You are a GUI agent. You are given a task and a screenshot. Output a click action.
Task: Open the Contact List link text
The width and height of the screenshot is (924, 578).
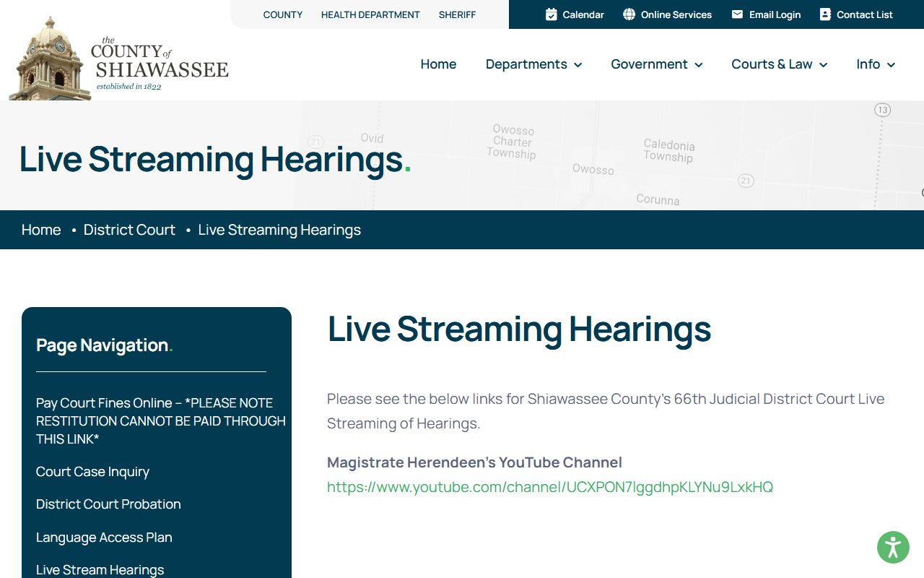pos(865,14)
